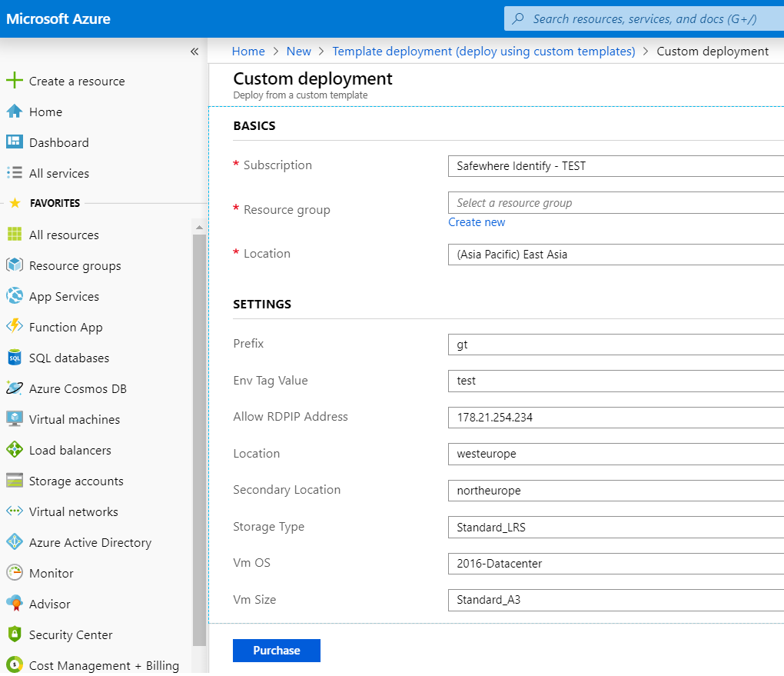Viewport: 784px width, 676px height.
Task: Click the Allow RDPIP Address field
Action: tap(616, 418)
